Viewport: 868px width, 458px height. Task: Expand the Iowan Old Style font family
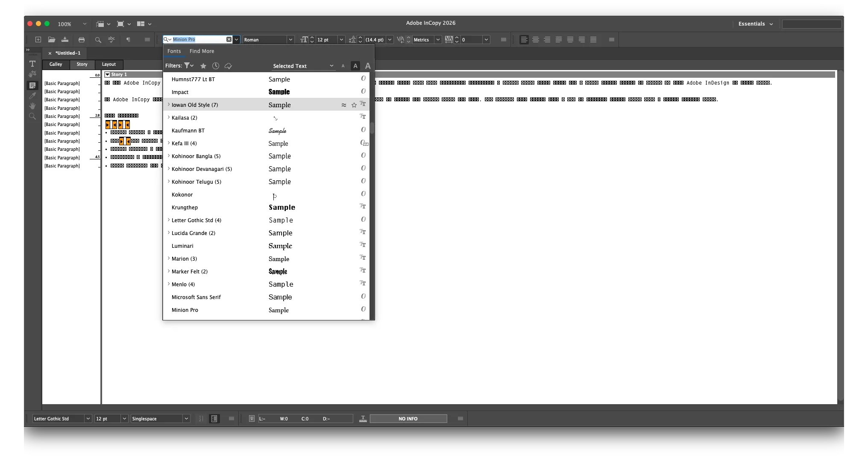click(169, 105)
